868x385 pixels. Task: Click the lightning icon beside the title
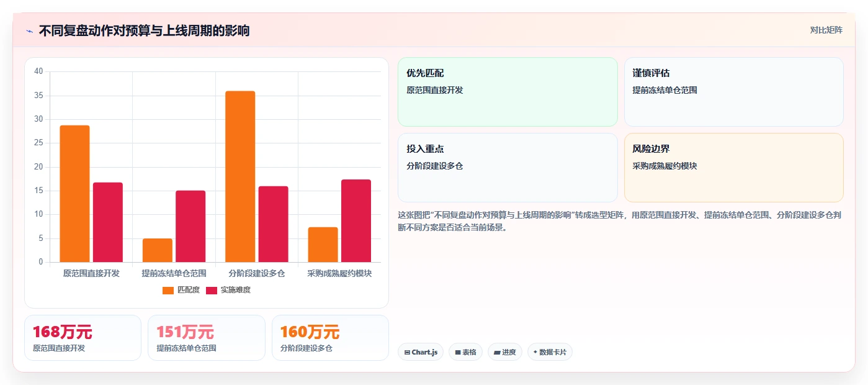point(29,31)
